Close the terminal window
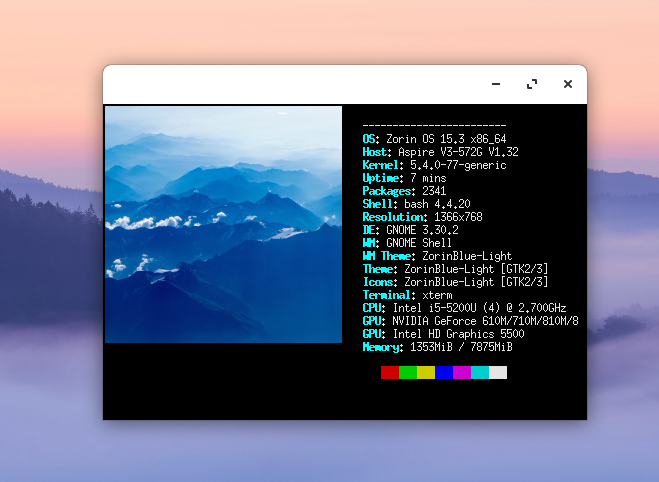 tap(567, 85)
